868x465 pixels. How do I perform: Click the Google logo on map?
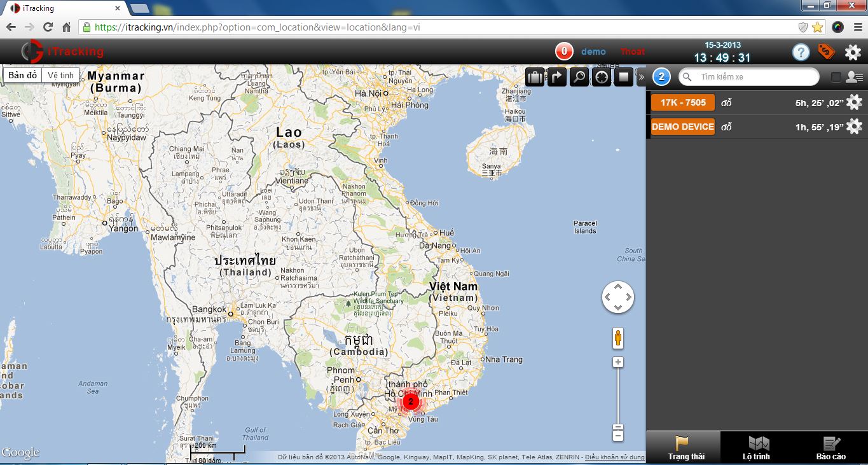point(20,453)
